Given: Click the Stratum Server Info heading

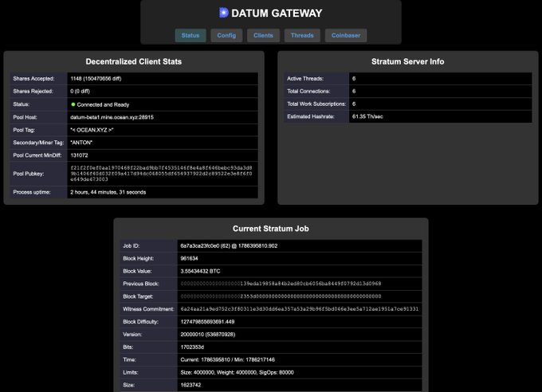Looking at the screenshot, I should [x=407, y=61].
